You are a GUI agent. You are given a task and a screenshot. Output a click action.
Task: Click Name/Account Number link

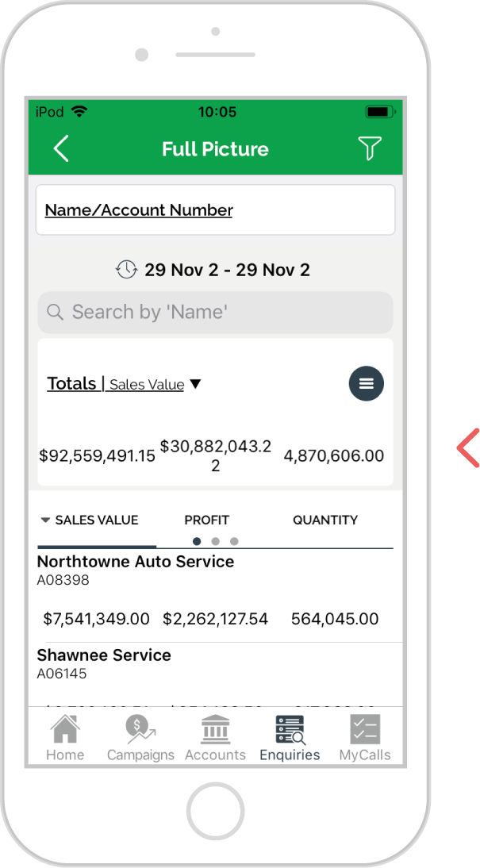tap(139, 210)
